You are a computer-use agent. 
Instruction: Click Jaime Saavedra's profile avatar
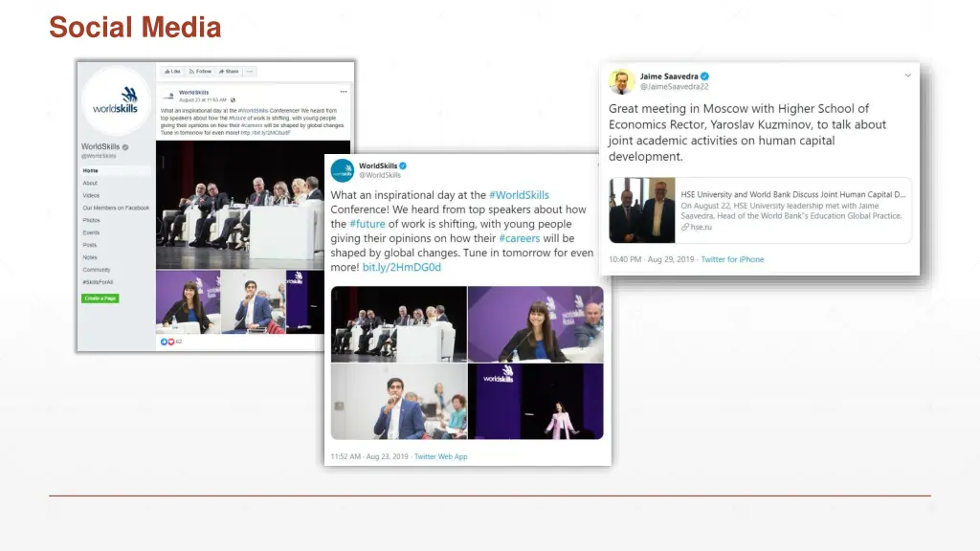pyautogui.click(x=622, y=81)
